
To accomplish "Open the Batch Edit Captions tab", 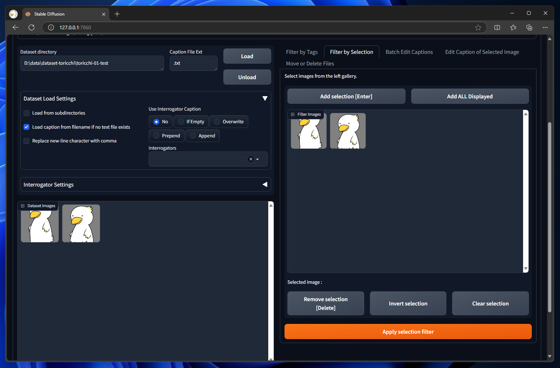I will [x=409, y=52].
